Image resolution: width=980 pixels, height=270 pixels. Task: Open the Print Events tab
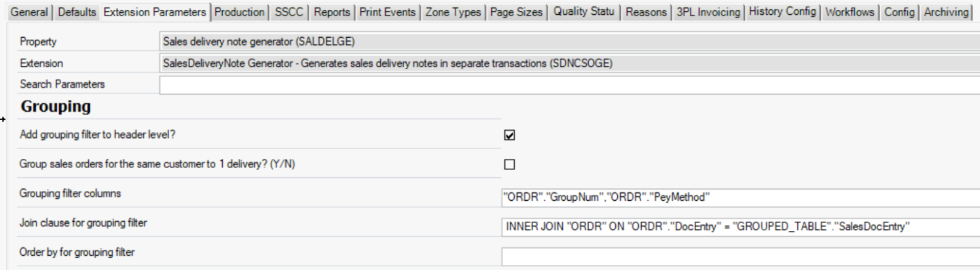(388, 12)
